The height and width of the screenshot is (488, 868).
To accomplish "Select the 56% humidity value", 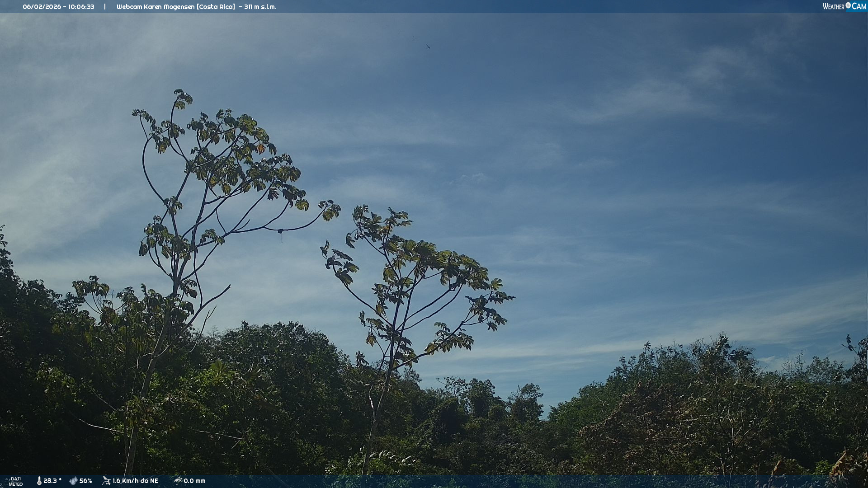I will click(x=85, y=481).
